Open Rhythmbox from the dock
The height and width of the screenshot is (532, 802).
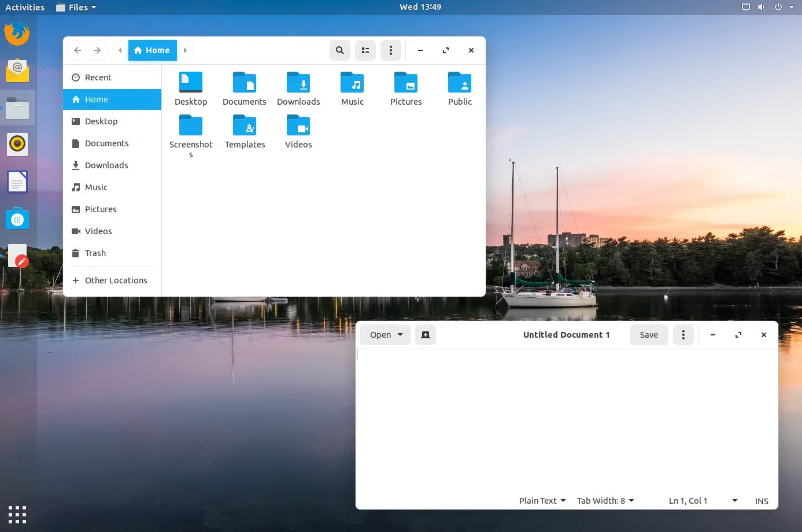(x=17, y=144)
